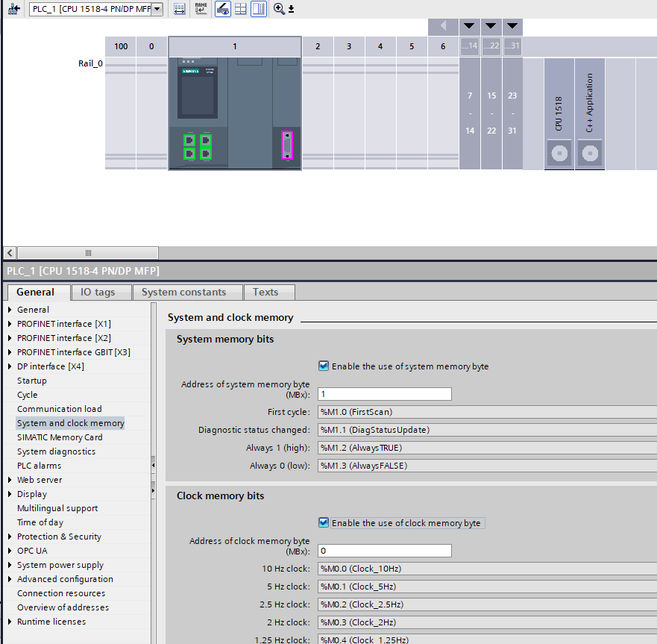Click the network view switch icon
Image resolution: width=657 pixels, height=644 pixels.
(14, 9)
